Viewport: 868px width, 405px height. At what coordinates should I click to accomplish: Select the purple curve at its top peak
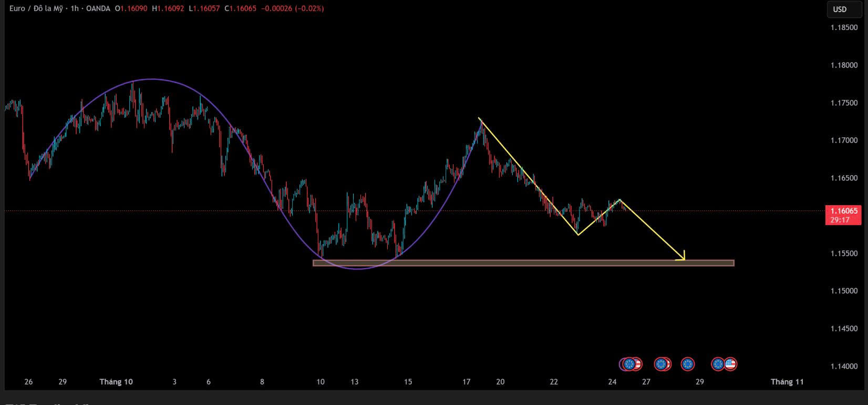point(152,79)
